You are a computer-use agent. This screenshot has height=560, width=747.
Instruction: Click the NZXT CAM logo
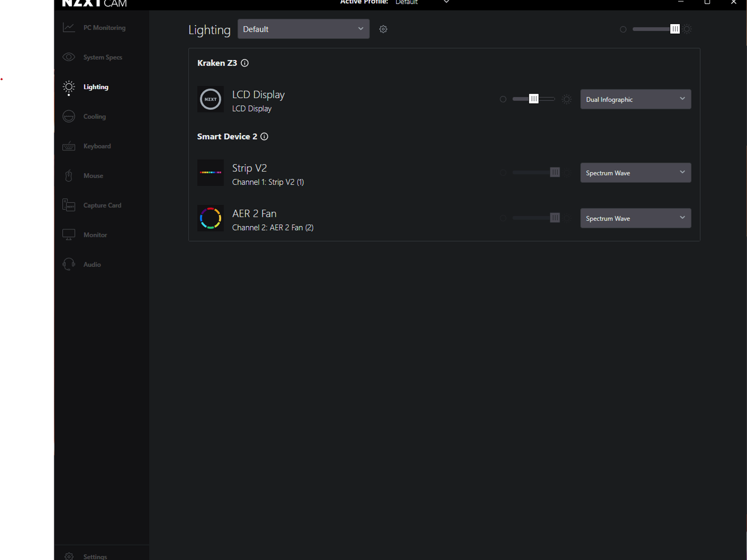[94, 3]
